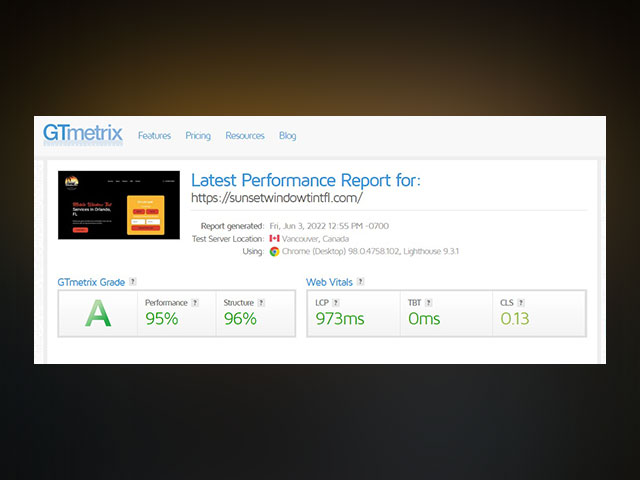
Task: Click the 973ms LCP value
Action: pos(342,319)
